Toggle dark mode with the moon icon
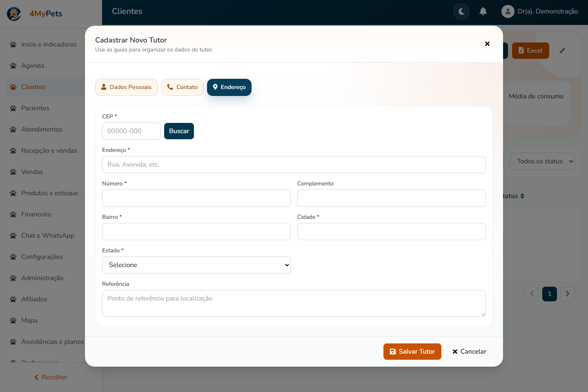The width and height of the screenshot is (588, 392). [461, 11]
